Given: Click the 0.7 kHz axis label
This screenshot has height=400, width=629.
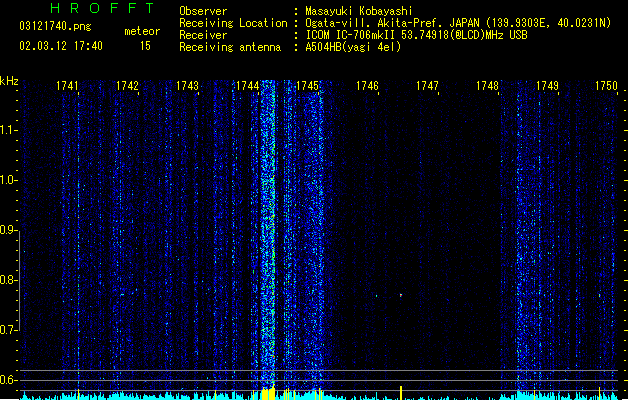Looking at the screenshot, I should [8, 330].
